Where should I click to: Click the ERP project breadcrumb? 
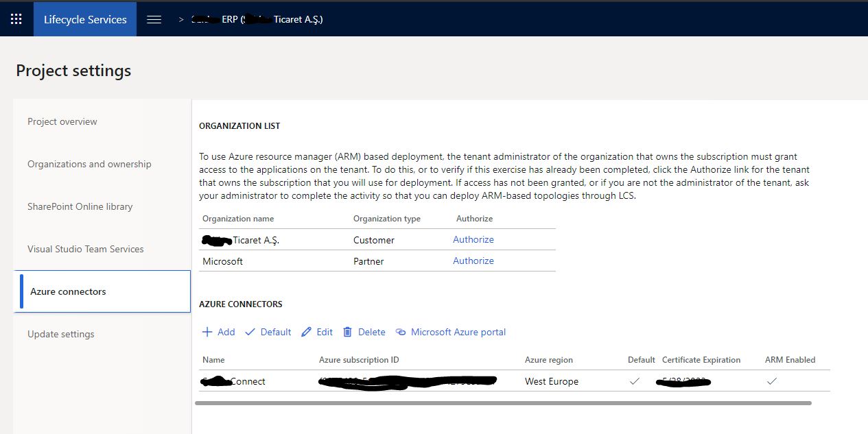pyautogui.click(x=257, y=19)
